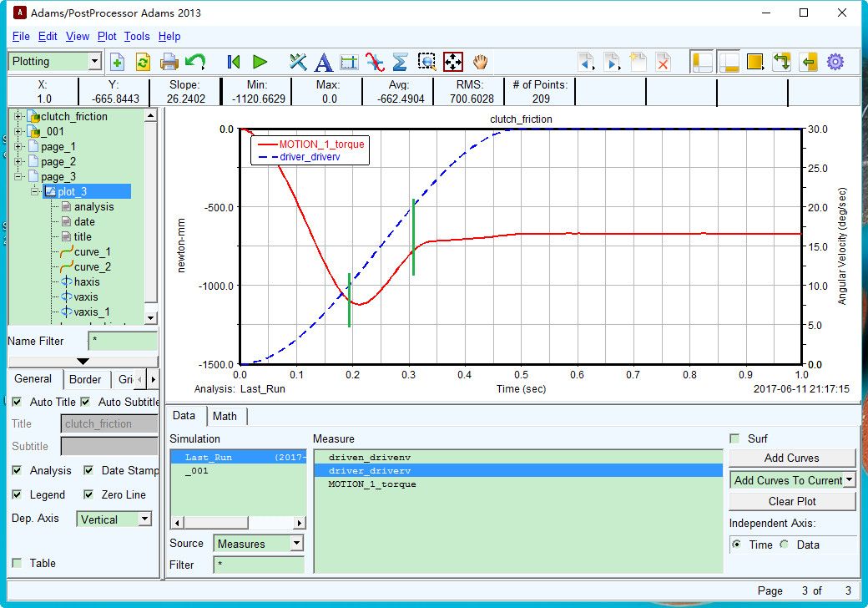Toggle the Auto Subtitle checkbox
This screenshot has height=608, width=868.
tap(85, 402)
